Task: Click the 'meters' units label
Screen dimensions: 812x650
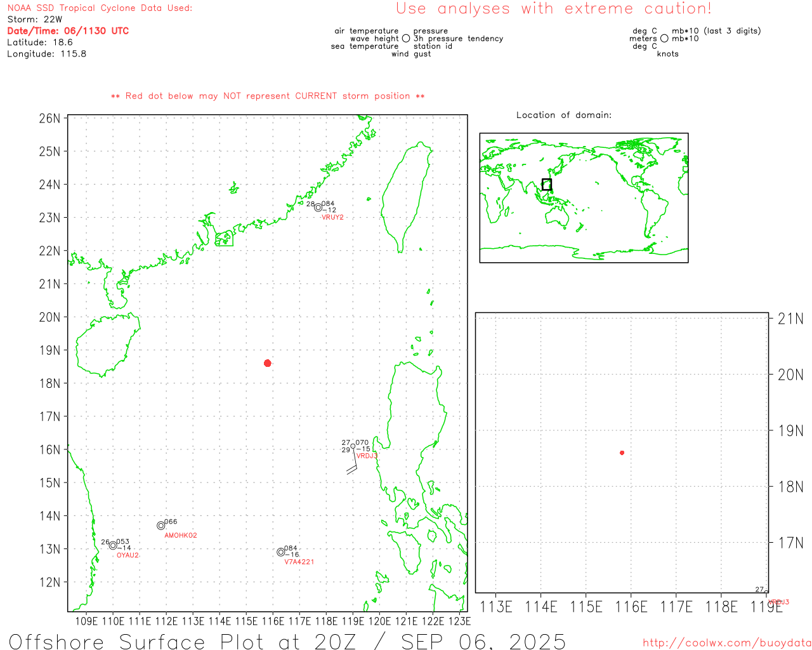Action: (643, 38)
